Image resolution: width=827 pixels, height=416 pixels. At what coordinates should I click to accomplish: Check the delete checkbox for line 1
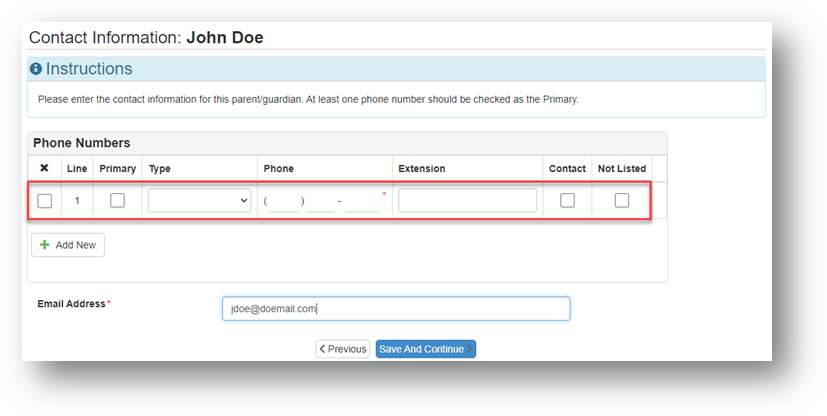[x=45, y=201]
